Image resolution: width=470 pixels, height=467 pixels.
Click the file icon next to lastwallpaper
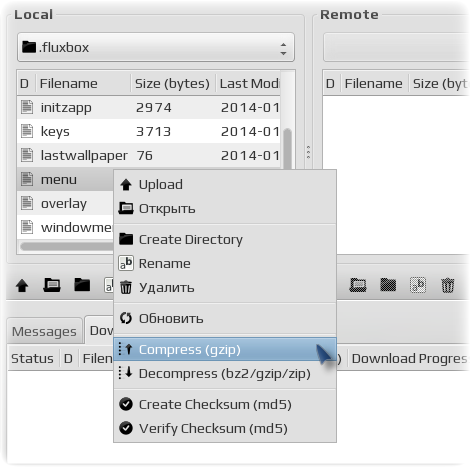click(27, 155)
